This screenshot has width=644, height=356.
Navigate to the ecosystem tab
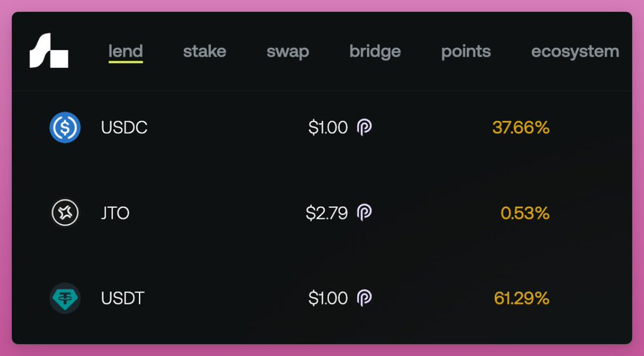pyautogui.click(x=575, y=52)
